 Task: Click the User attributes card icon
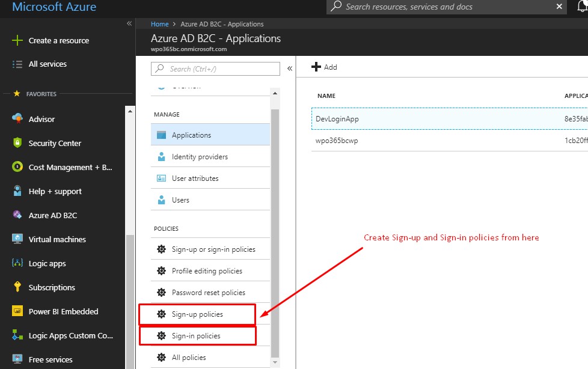(x=161, y=178)
